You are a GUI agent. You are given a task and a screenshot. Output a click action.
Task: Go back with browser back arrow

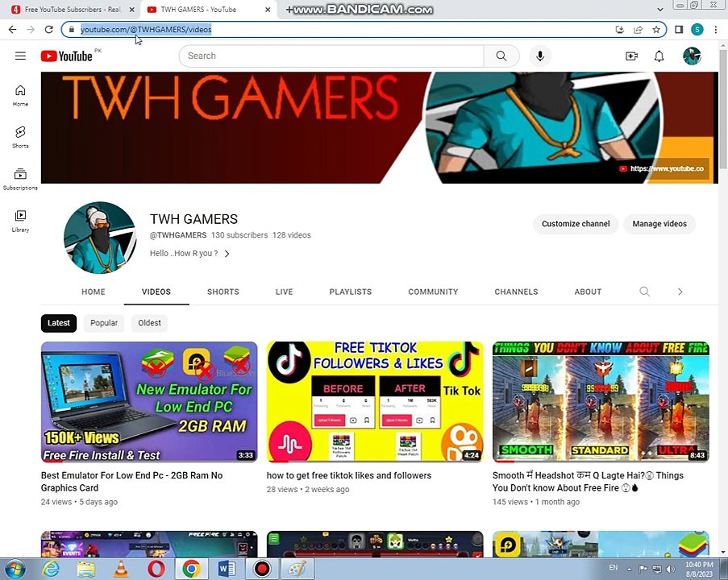tap(13, 29)
